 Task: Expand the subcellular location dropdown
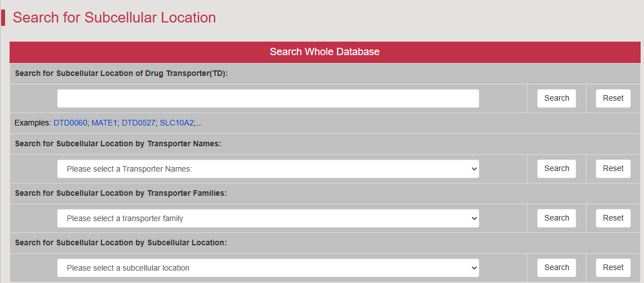click(x=268, y=268)
